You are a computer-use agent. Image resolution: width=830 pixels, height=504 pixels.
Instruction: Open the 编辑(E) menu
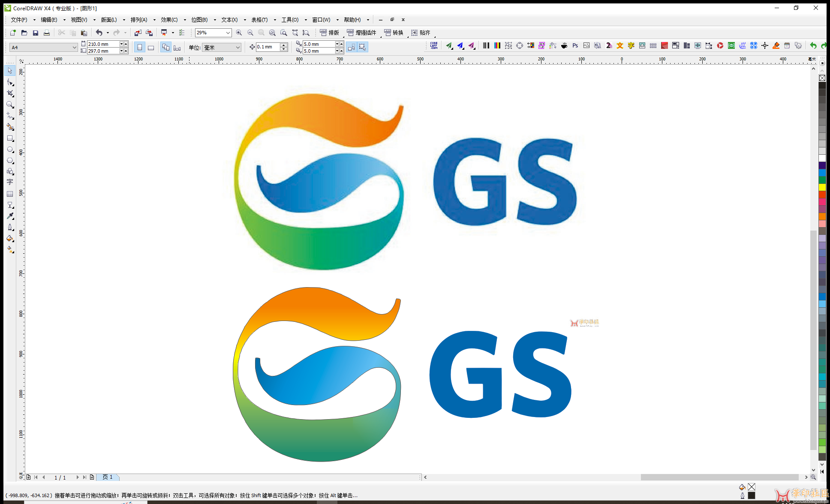click(49, 20)
